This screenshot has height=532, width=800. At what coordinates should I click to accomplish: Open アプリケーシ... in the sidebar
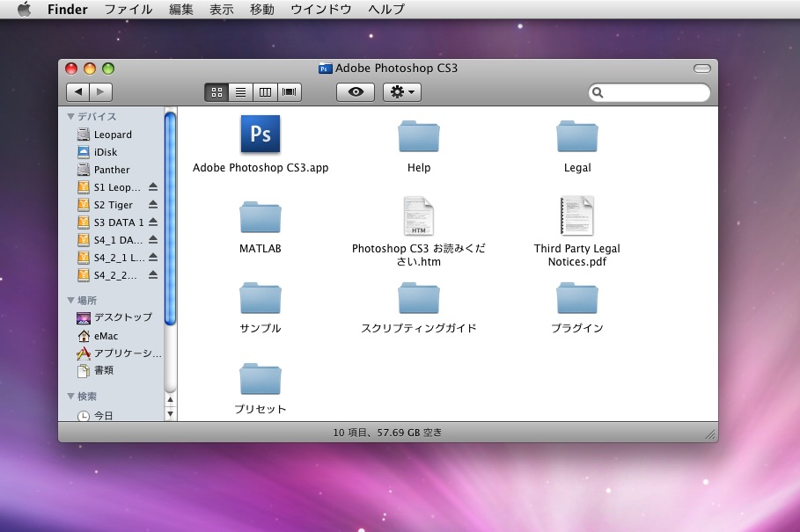click(118, 353)
